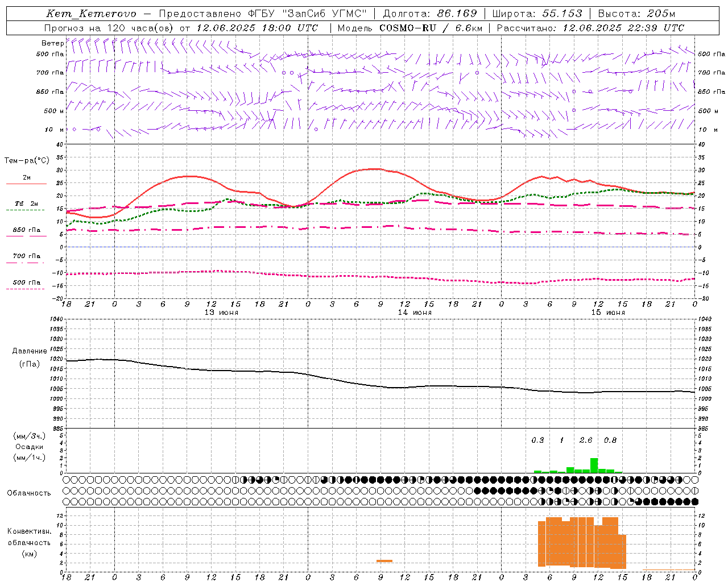Click the '14 июня' date label

click(415, 313)
